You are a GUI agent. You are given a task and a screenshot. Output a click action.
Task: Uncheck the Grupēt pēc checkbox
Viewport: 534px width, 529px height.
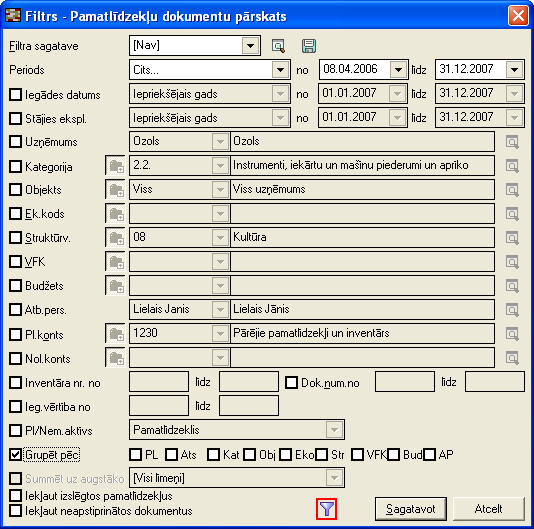tap(15, 454)
